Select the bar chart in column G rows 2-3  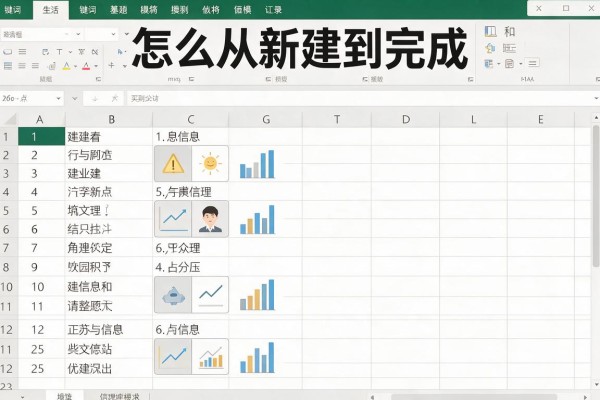tap(257, 164)
